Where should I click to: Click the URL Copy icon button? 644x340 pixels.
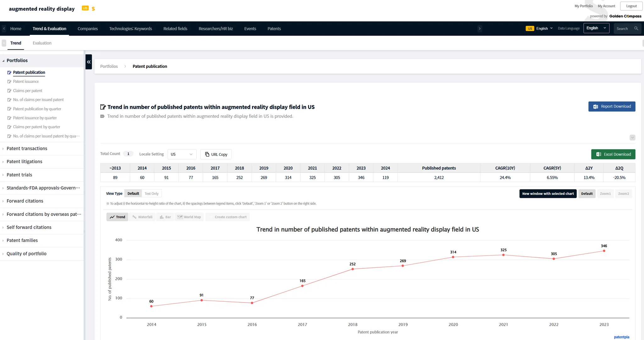tap(207, 154)
